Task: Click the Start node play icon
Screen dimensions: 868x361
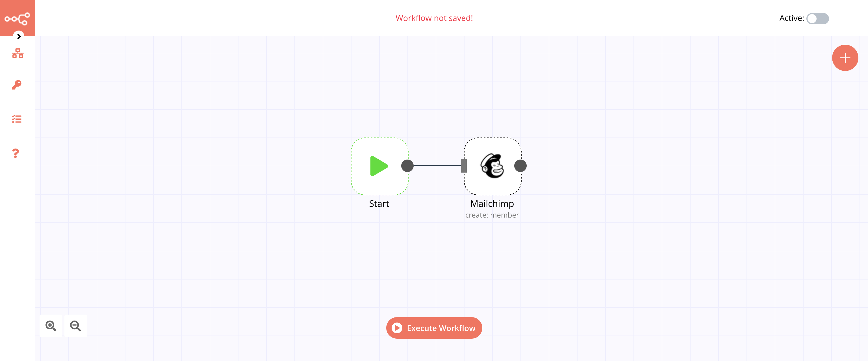Action: click(377, 165)
